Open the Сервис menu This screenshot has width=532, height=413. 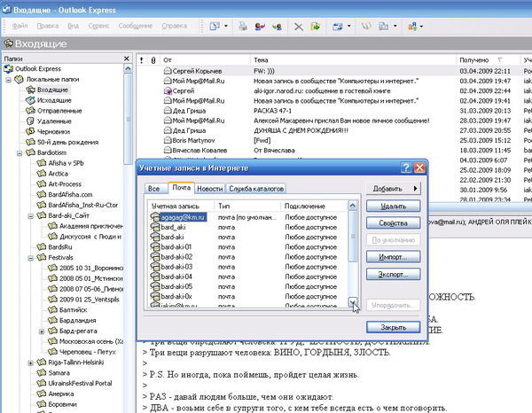[x=98, y=26]
